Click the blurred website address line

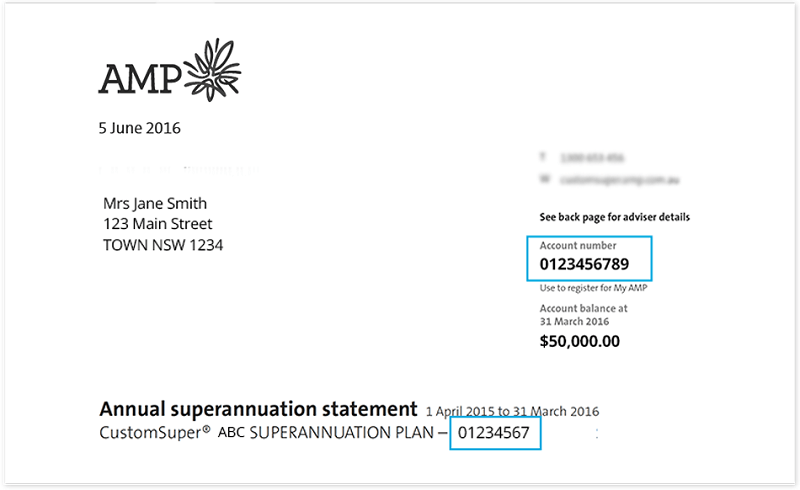pyautogui.click(x=610, y=180)
